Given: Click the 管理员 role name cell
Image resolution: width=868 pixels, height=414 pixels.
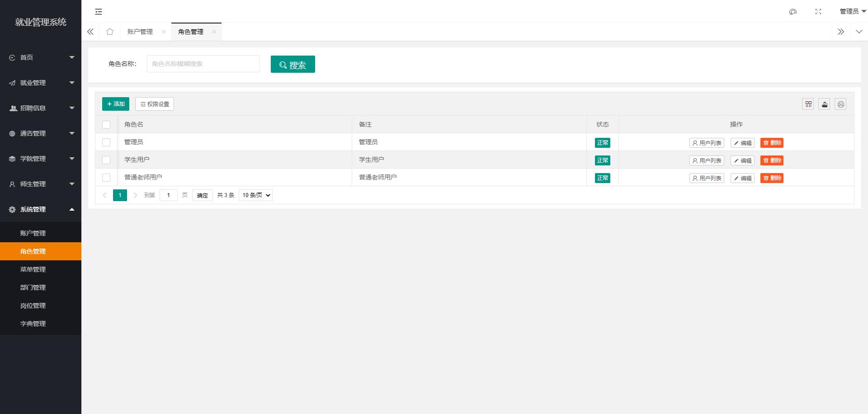Looking at the screenshot, I should tap(235, 142).
